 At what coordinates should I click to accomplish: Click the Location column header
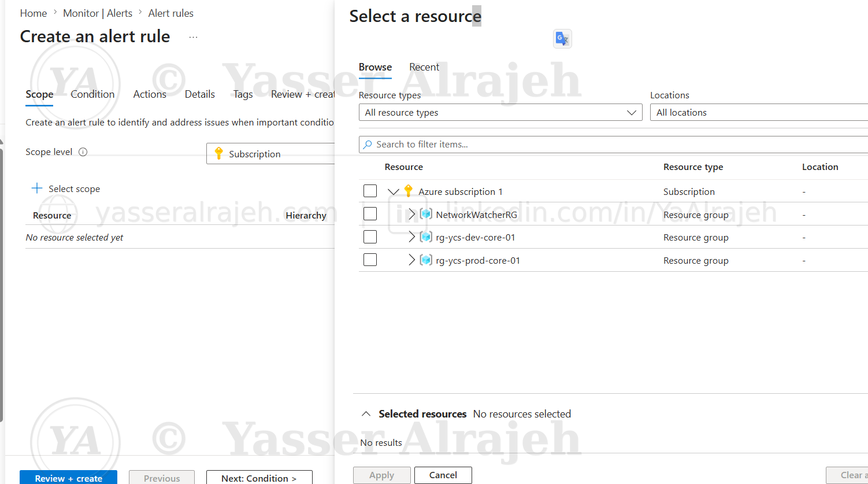(820, 167)
